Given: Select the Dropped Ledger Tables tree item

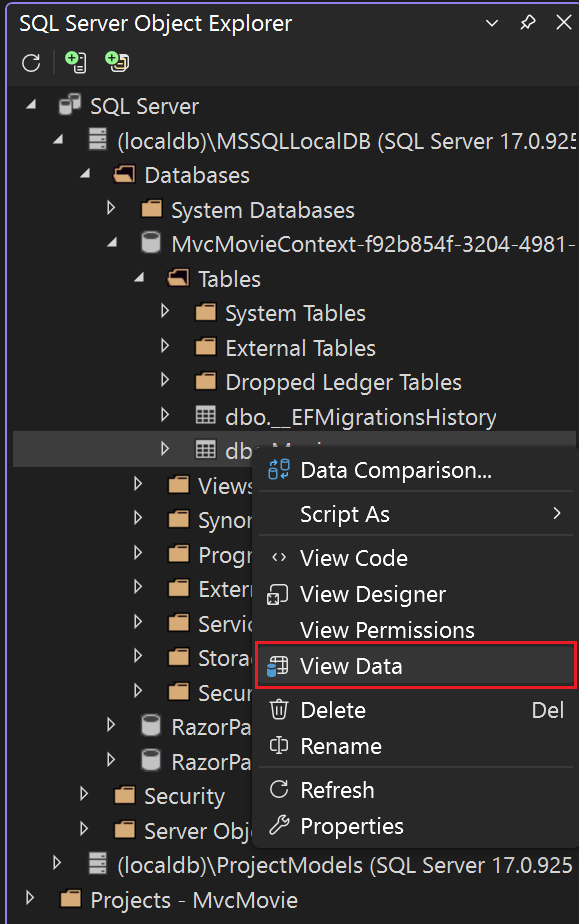Looking at the screenshot, I should [x=343, y=382].
